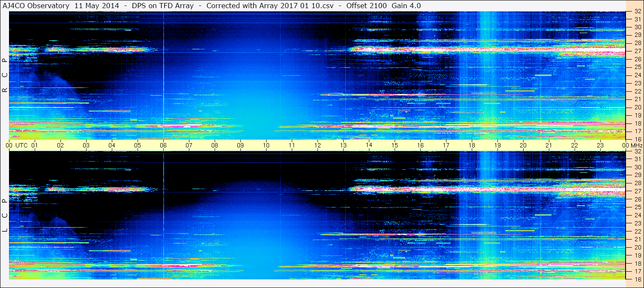
Task: Click "DPS on TFD Array" in the header
Action: click(x=163, y=6)
